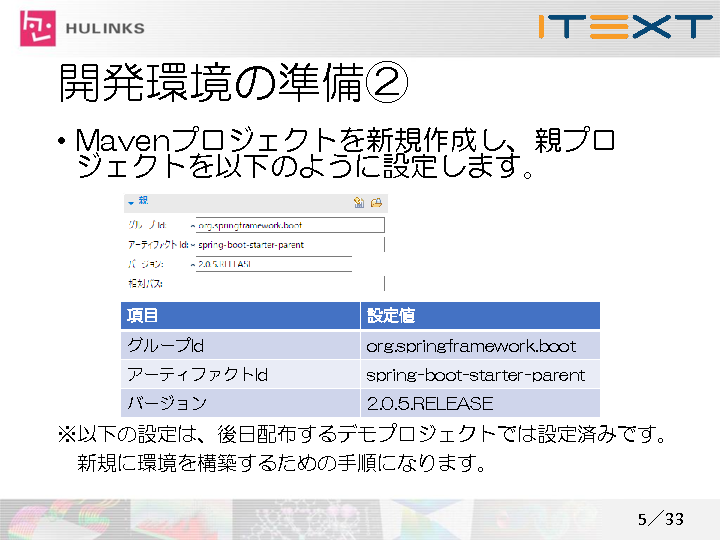Click the グループId input field
This screenshot has height=540, width=720.
(288, 225)
